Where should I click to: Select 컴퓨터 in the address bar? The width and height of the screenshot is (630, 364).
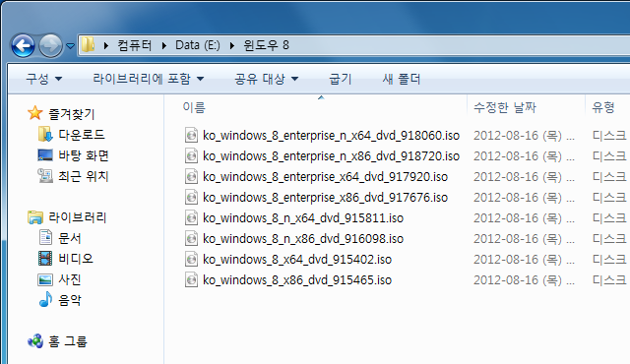coord(135,45)
